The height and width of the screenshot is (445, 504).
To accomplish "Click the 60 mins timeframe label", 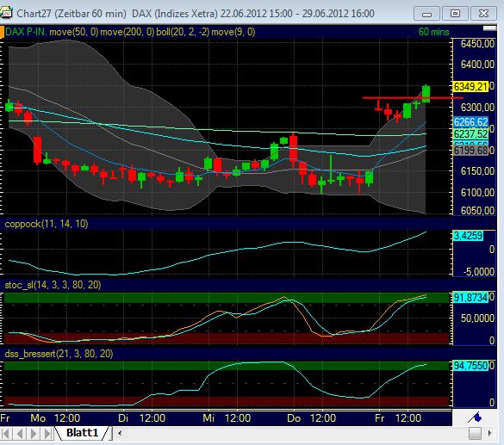I will [433, 32].
